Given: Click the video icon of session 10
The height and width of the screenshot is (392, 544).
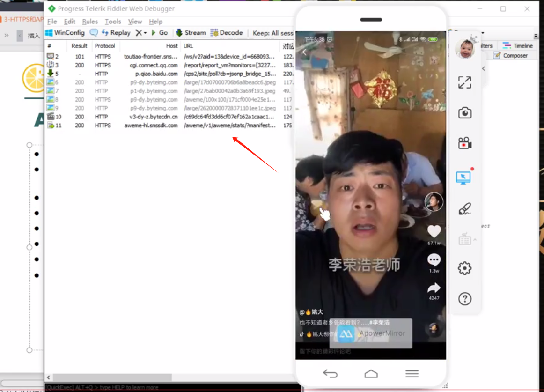Looking at the screenshot, I should (51, 116).
